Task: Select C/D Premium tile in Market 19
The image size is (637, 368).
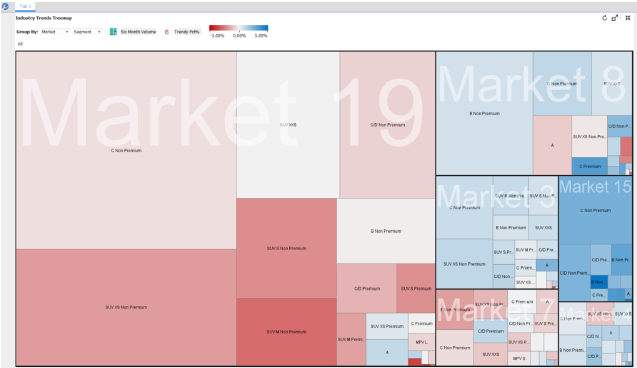Action: [367, 288]
